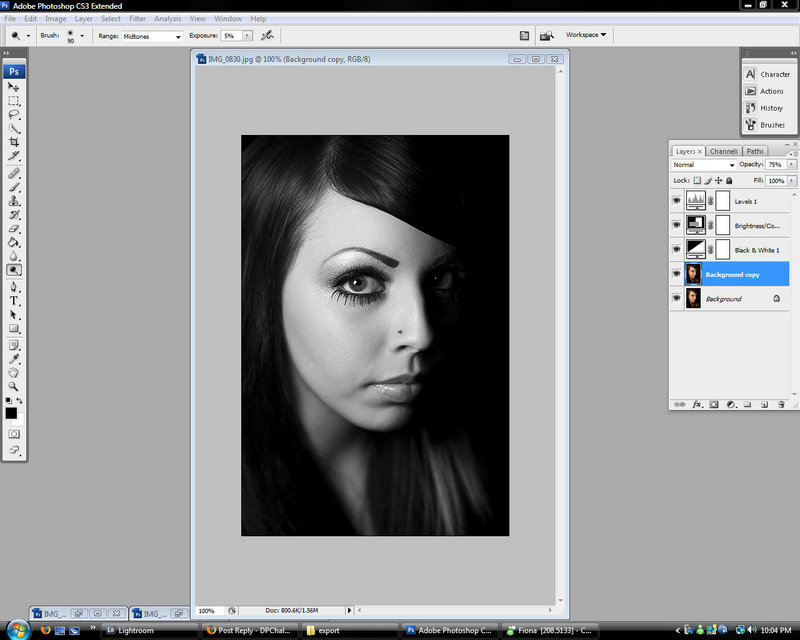Hide the Background copy layer
The width and height of the screenshot is (800, 640).
pyautogui.click(x=677, y=274)
